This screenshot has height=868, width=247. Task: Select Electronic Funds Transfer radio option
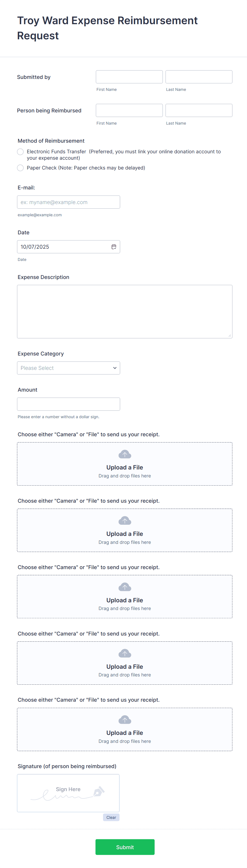click(x=20, y=152)
